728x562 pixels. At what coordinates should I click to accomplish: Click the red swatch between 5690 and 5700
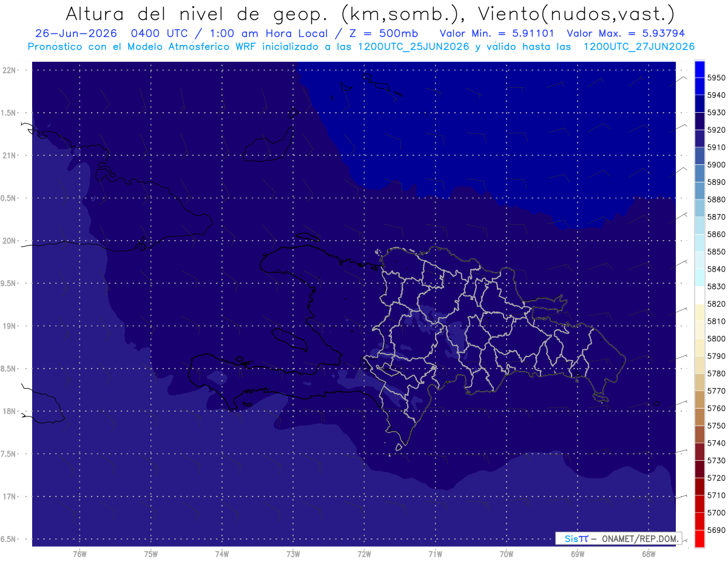pyautogui.click(x=699, y=521)
